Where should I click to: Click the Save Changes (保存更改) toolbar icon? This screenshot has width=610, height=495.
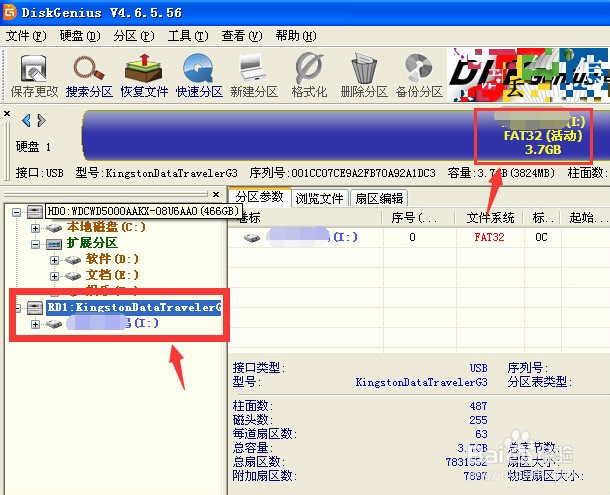pyautogui.click(x=34, y=75)
